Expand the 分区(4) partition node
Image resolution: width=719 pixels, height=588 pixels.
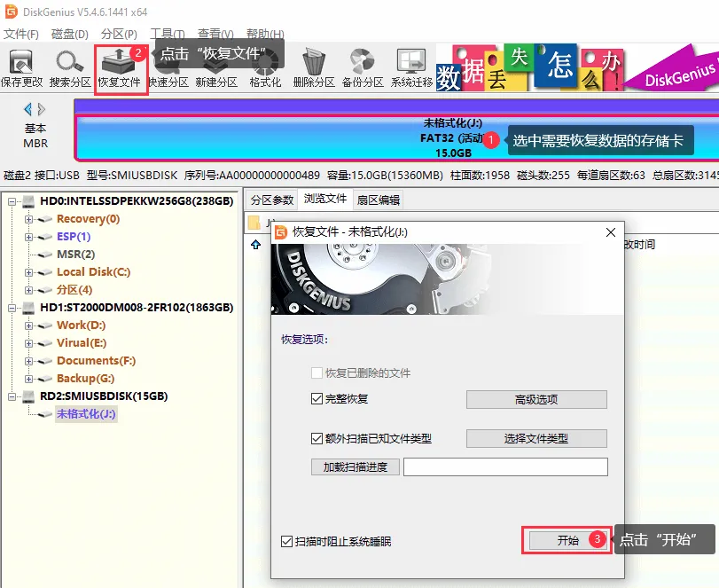pyautogui.click(x=28, y=290)
